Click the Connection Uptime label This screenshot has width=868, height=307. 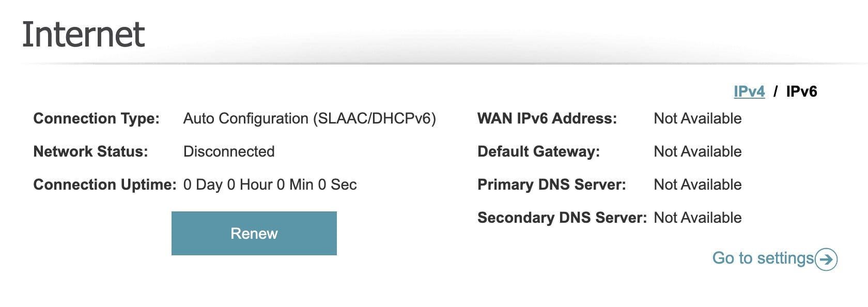[105, 185]
